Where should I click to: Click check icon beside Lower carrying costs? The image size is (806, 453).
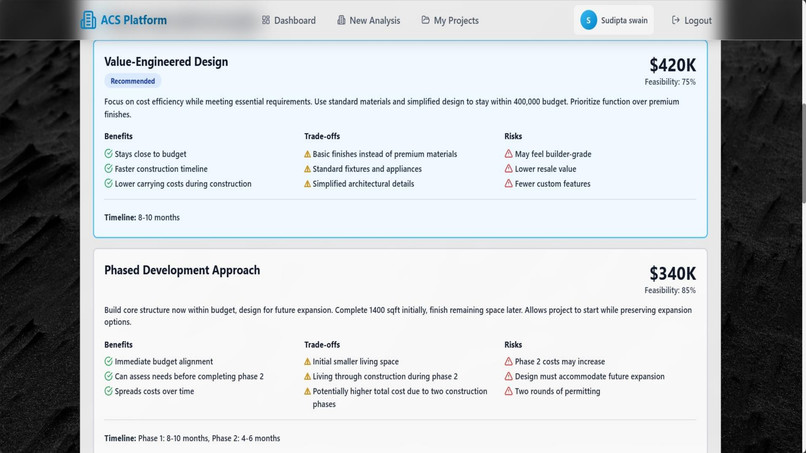pos(108,184)
